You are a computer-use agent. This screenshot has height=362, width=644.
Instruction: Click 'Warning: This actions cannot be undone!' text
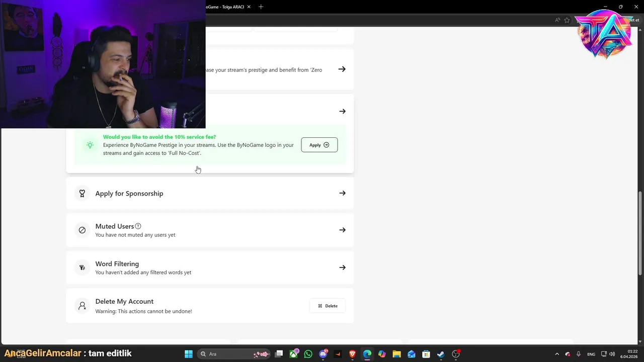click(x=143, y=311)
